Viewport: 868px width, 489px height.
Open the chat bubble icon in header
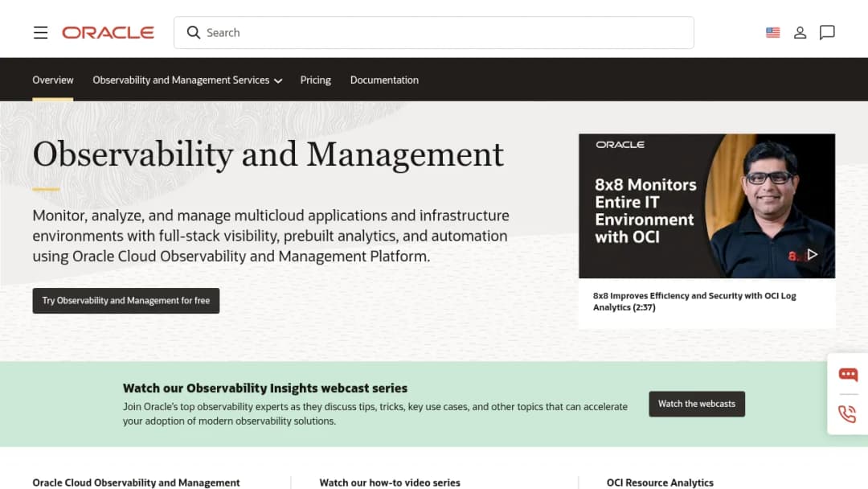point(827,33)
